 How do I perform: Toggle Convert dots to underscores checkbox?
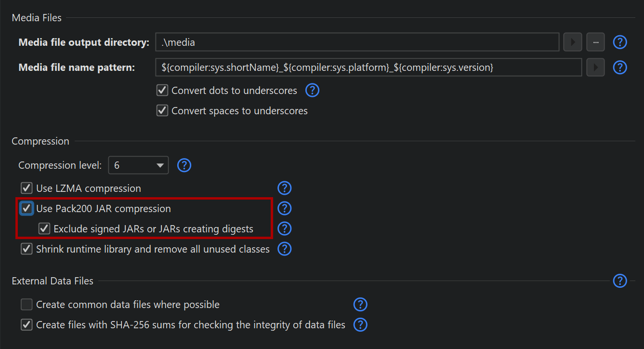click(x=162, y=90)
